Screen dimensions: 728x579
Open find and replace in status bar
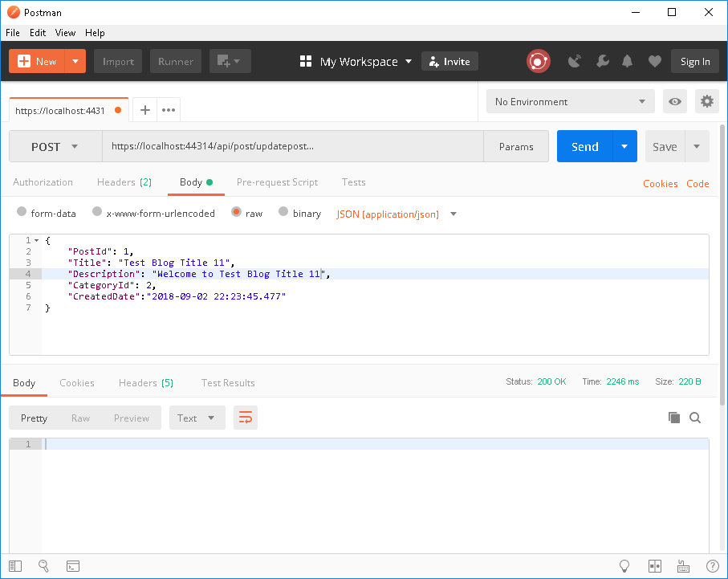[43, 566]
